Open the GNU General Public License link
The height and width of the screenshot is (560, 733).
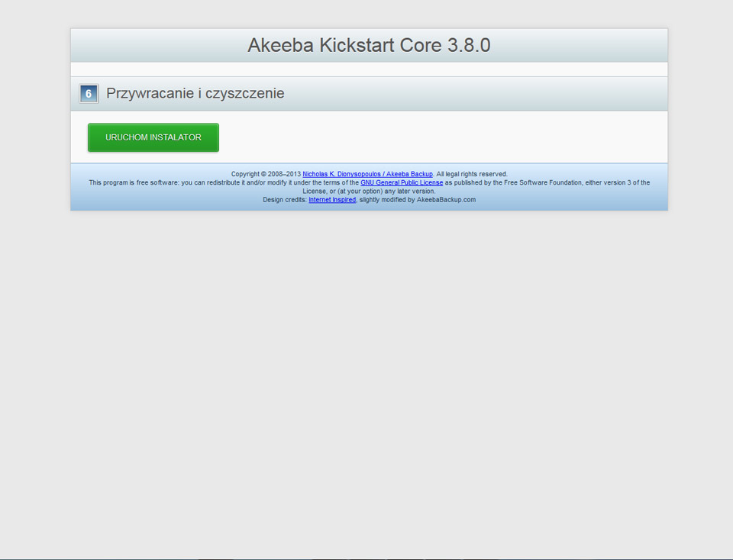click(x=402, y=182)
